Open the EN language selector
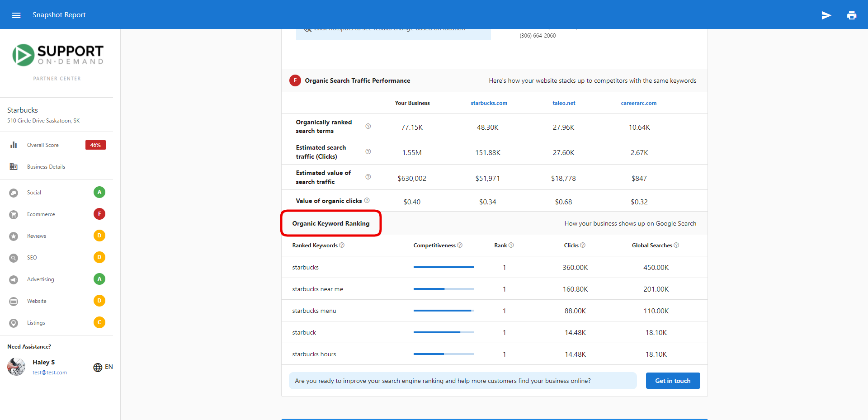Viewport: 868px width, 420px height. tap(109, 367)
